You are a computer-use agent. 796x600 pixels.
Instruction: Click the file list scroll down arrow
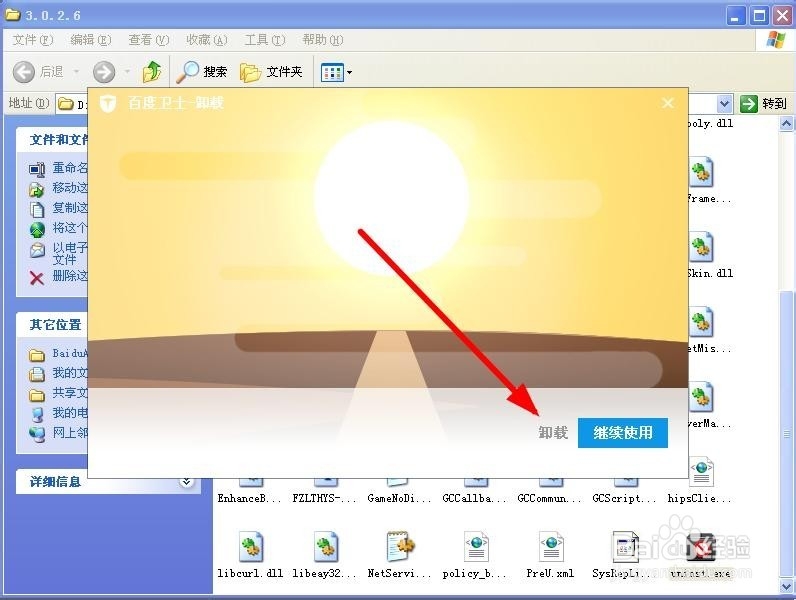click(x=786, y=586)
